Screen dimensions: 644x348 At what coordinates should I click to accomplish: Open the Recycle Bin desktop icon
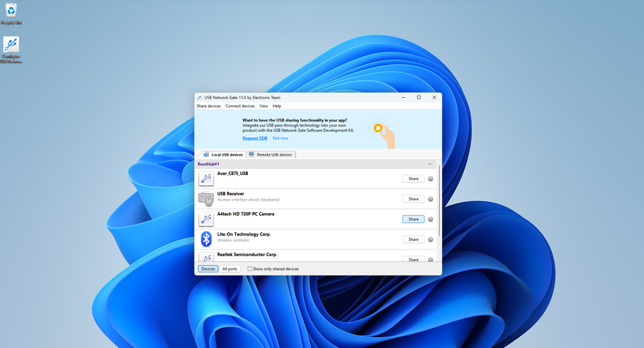click(11, 13)
